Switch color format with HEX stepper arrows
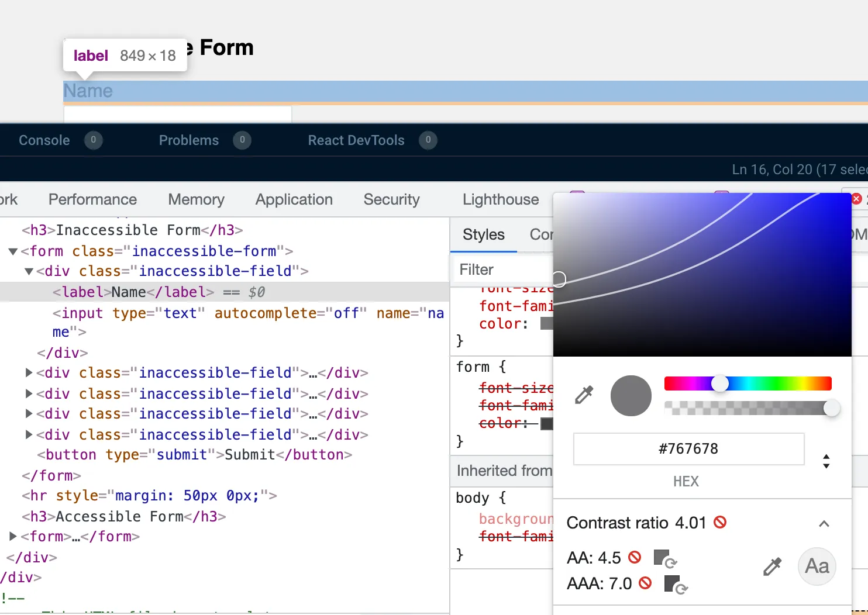The image size is (868, 615). (x=826, y=461)
